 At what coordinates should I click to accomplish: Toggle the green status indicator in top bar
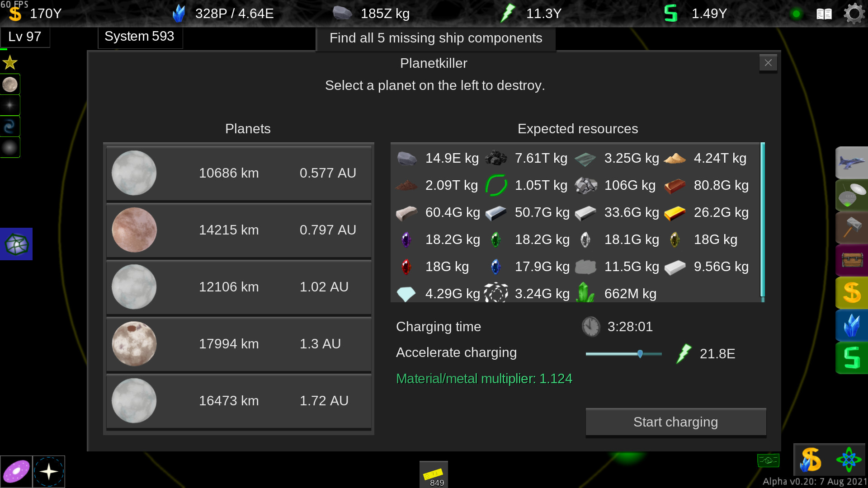click(797, 14)
